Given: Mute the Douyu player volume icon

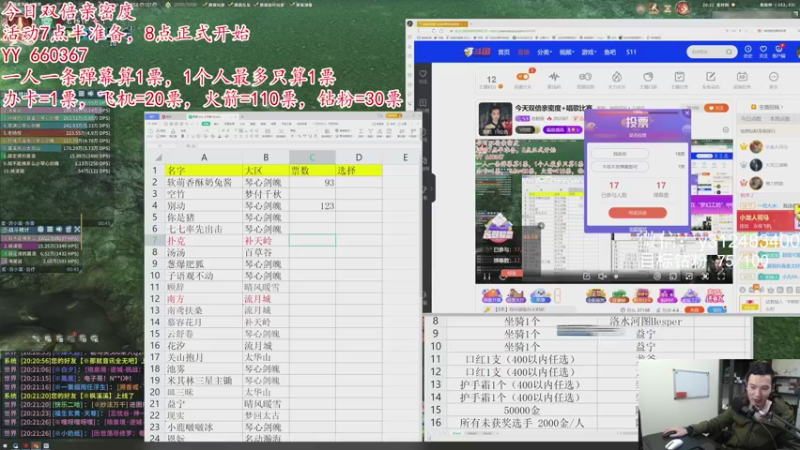Looking at the screenshot, I should pyautogui.click(x=603, y=277).
